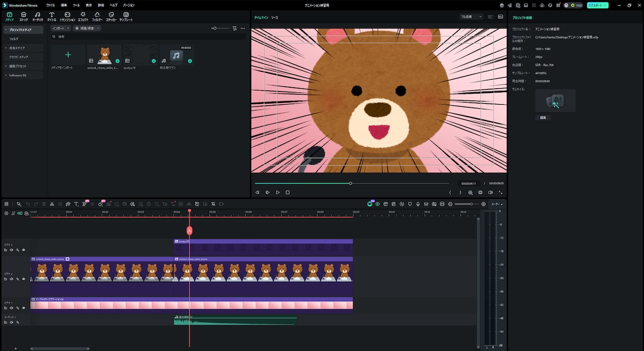Toggle the green auto-ripple link icon above tracks
Viewport: 644px width, 351px height.
[x=20, y=214]
